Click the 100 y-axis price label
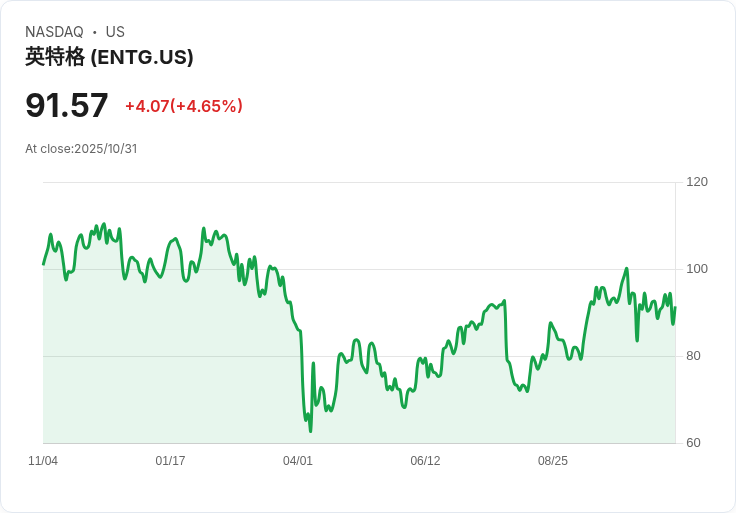Screen dimensions: 736x513 tap(697, 269)
